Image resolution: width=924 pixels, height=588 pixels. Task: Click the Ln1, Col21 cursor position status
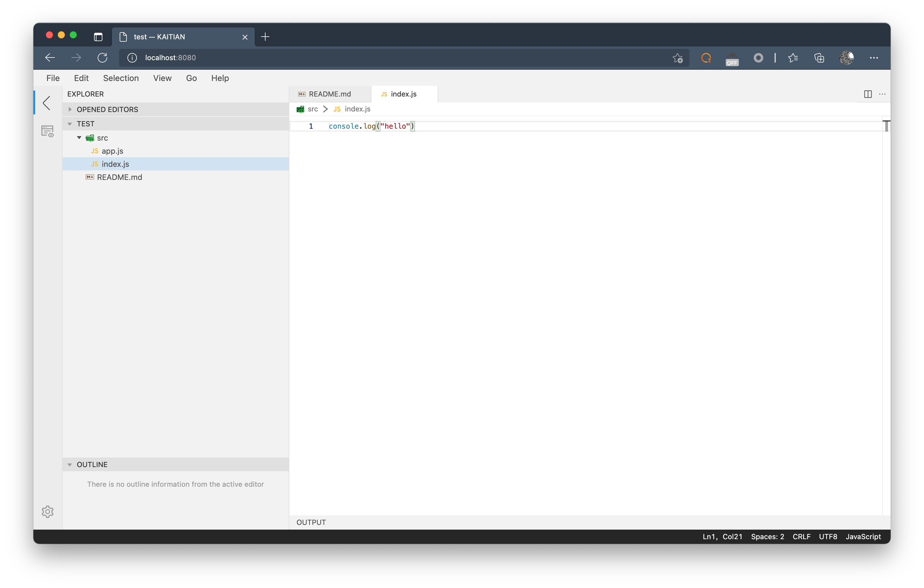click(722, 536)
